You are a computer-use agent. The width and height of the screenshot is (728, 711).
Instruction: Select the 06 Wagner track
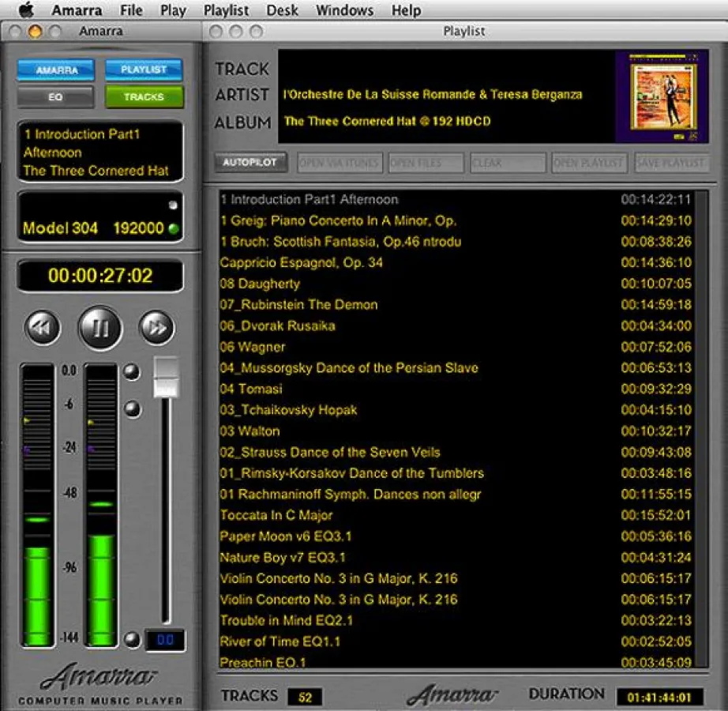tap(253, 347)
